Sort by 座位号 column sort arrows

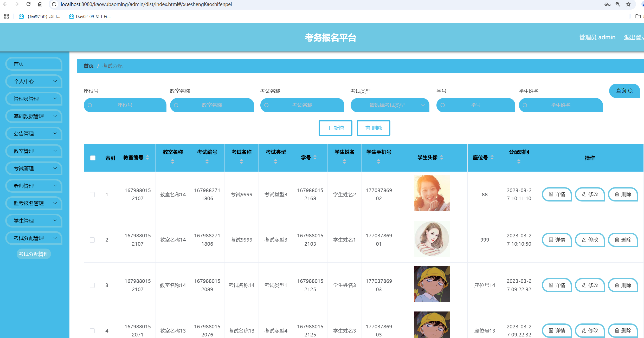(x=492, y=157)
